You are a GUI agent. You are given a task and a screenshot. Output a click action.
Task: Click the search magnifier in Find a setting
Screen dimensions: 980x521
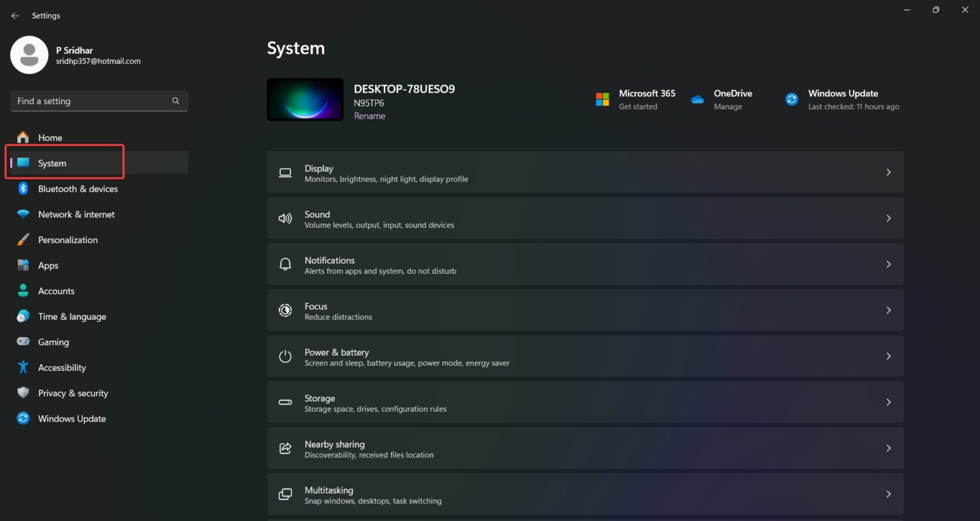(x=175, y=101)
